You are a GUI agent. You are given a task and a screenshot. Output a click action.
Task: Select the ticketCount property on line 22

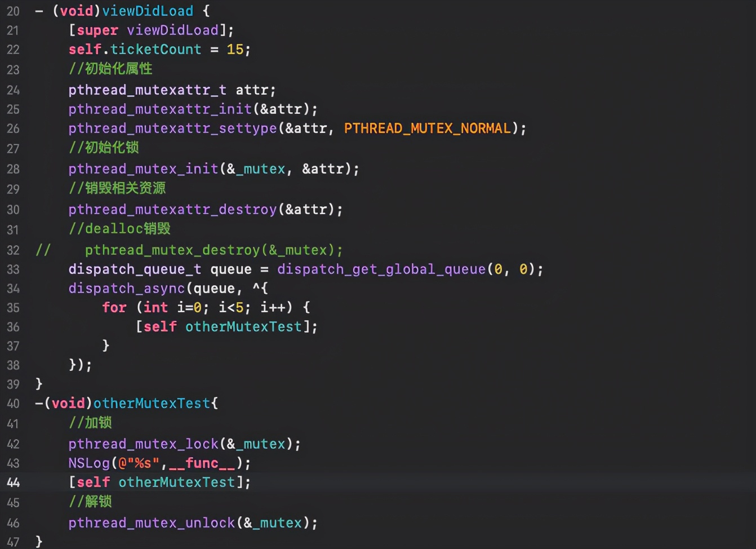(155, 49)
